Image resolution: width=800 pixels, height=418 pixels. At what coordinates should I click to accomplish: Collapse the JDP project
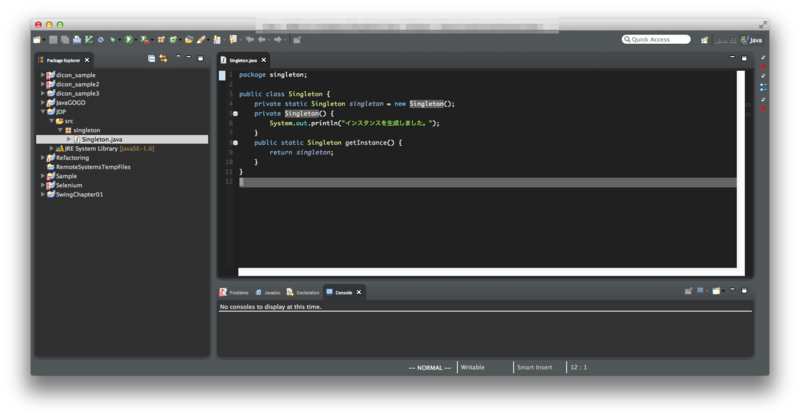click(43, 111)
